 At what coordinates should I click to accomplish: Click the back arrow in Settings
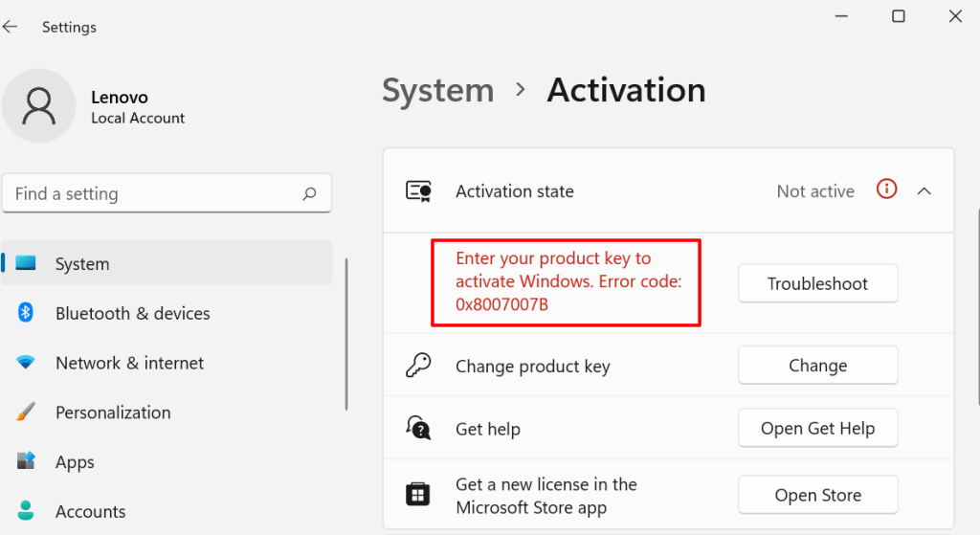click(10, 27)
